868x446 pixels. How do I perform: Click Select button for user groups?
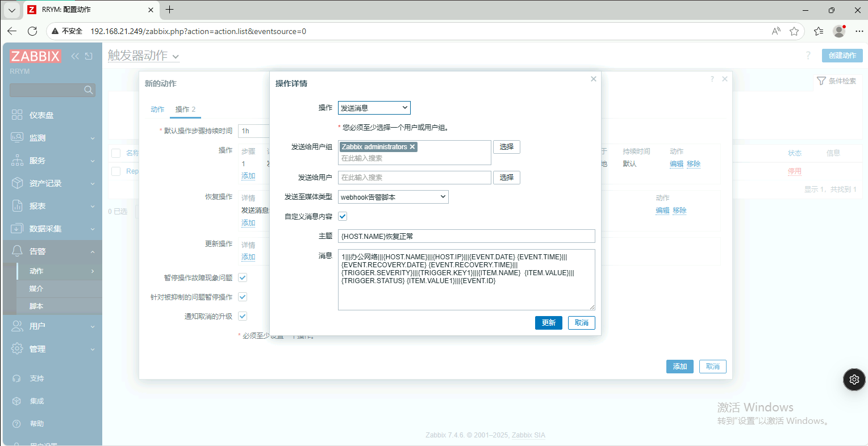click(506, 147)
